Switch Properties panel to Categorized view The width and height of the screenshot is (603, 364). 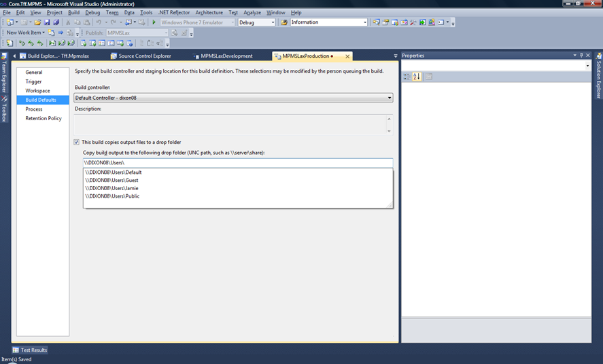(407, 77)
